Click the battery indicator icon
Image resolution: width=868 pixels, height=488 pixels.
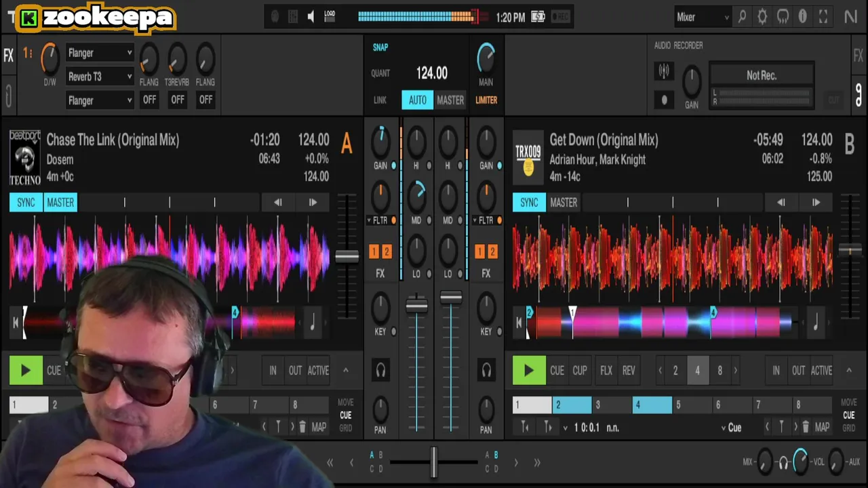coord(538,18)
